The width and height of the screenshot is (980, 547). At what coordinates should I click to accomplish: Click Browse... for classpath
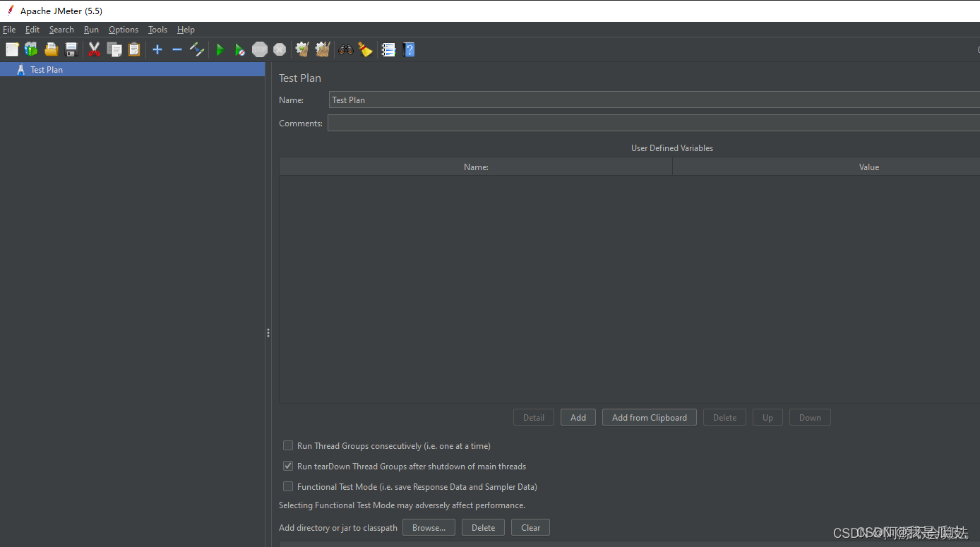point(429,527)
